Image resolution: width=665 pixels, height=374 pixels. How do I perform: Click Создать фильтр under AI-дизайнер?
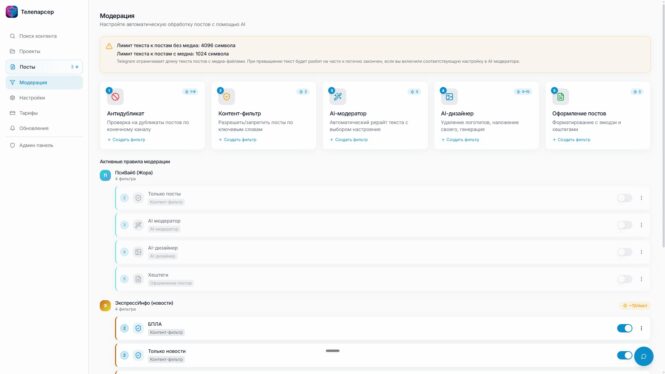(x=460, y=140)
